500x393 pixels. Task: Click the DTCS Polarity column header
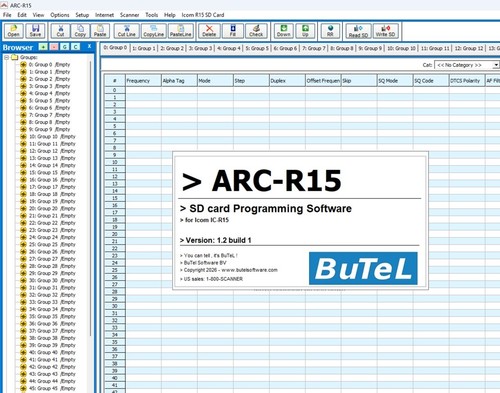pyautogui.click(x=467, y=81)
